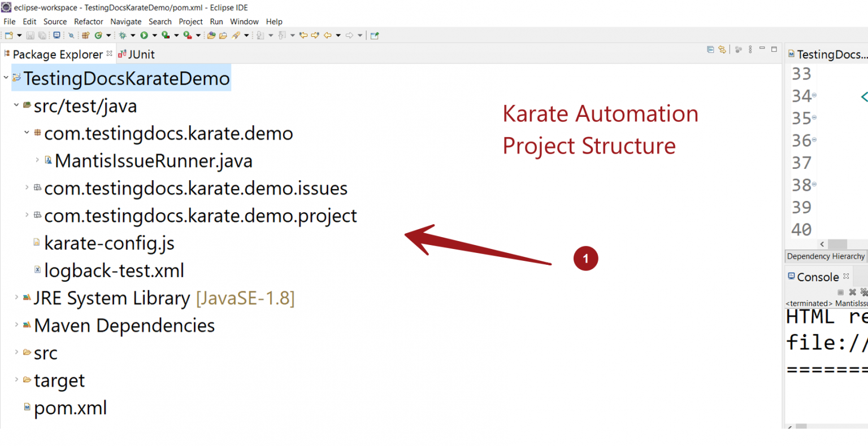Select pom.xml in Package Explorer
Screen dimensions: 868x446
[x=70, y=408]
